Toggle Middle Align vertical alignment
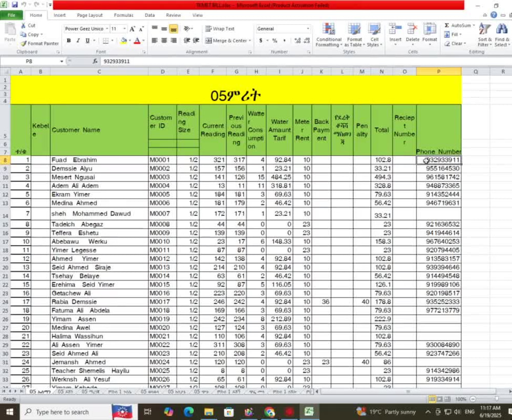 [164, 29]
